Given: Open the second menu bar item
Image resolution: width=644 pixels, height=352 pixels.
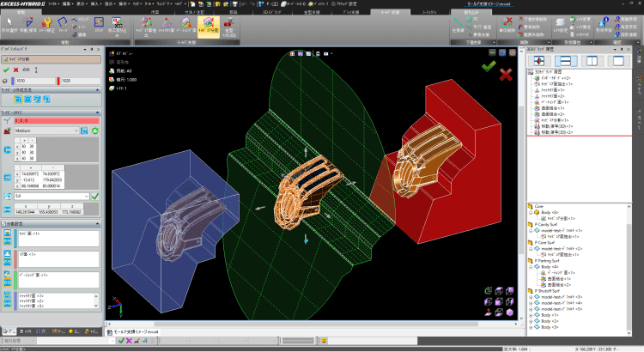Looking at the screenshot, I should click(66, 3).
